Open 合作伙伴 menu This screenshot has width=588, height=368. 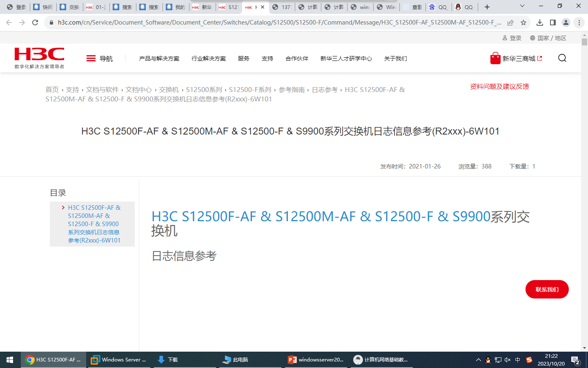297,58
